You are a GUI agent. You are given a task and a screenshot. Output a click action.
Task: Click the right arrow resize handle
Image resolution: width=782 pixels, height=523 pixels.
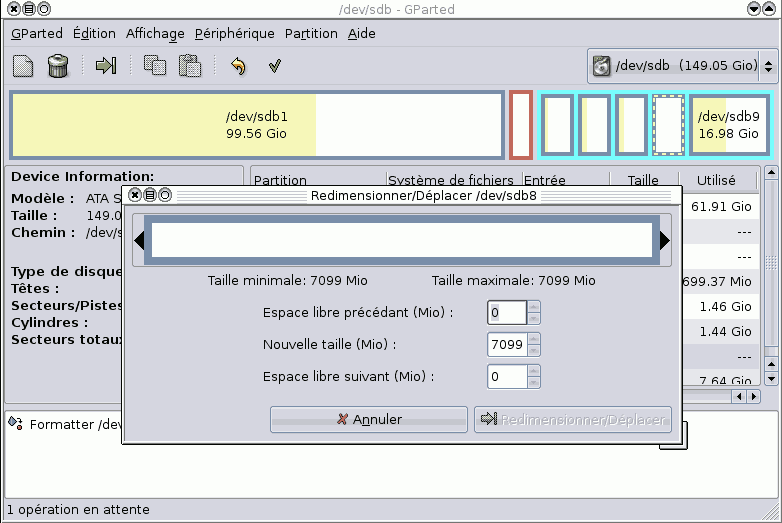665,240
